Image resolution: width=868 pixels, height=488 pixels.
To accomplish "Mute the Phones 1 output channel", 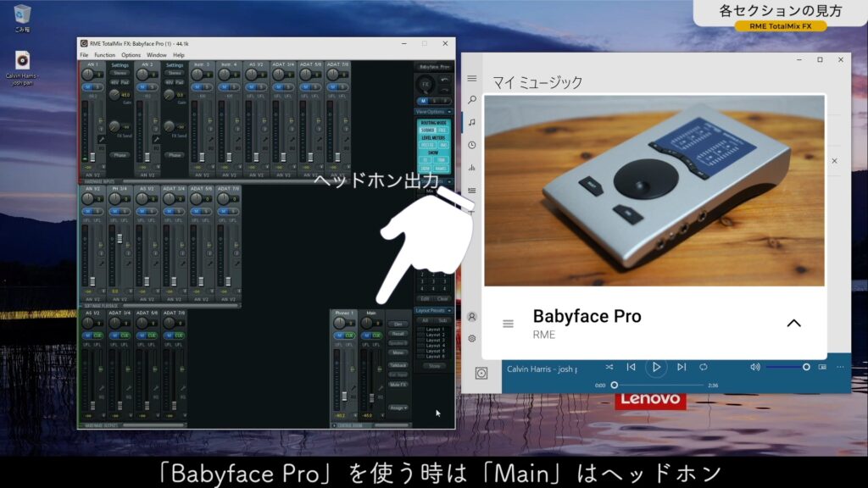I will point(339,335).
